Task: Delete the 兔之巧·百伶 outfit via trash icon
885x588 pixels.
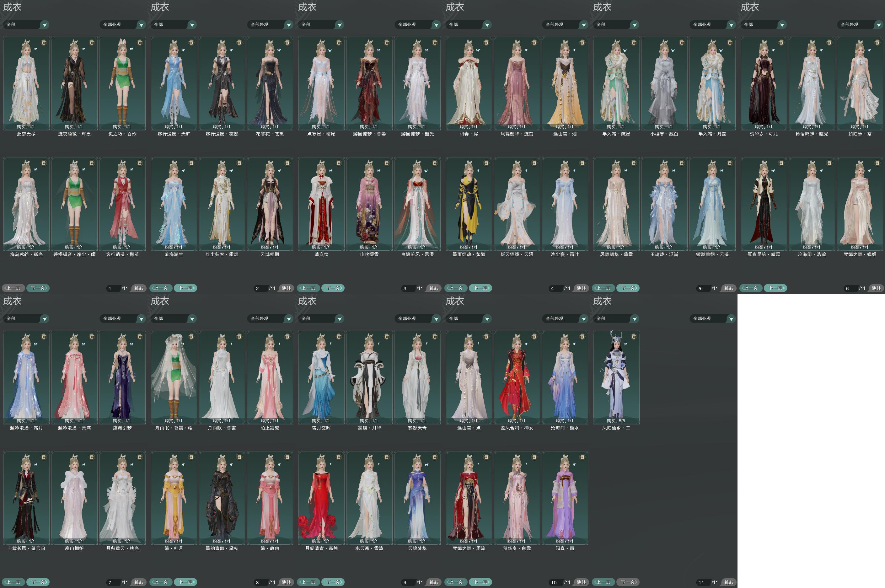Action: tap(140, 42)
